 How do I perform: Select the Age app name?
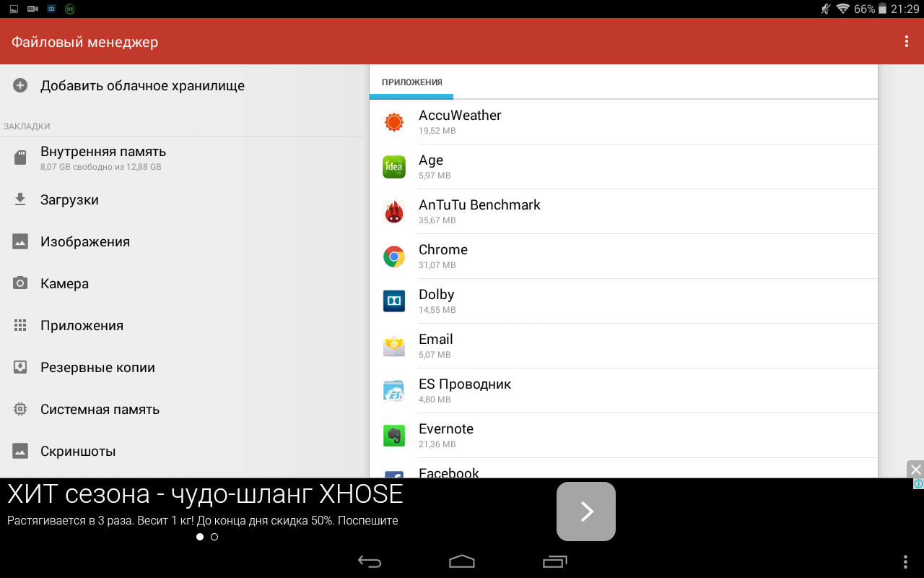pyautogui.click(x=431, y=160)
